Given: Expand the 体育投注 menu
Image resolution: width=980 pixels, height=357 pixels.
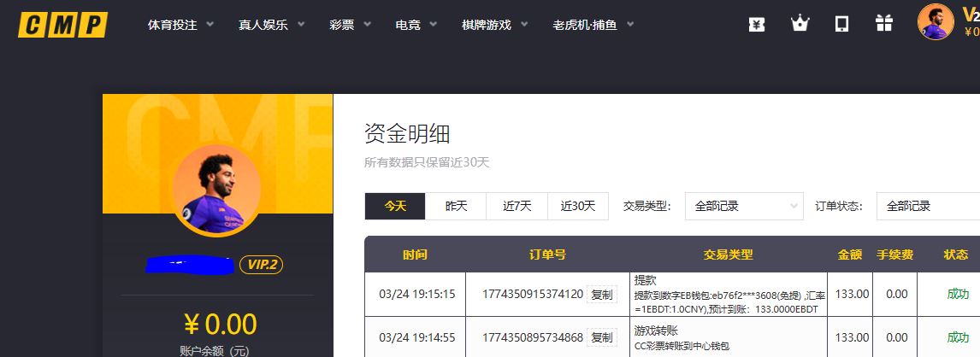Looking at the screenshot, I should (180, 25).
